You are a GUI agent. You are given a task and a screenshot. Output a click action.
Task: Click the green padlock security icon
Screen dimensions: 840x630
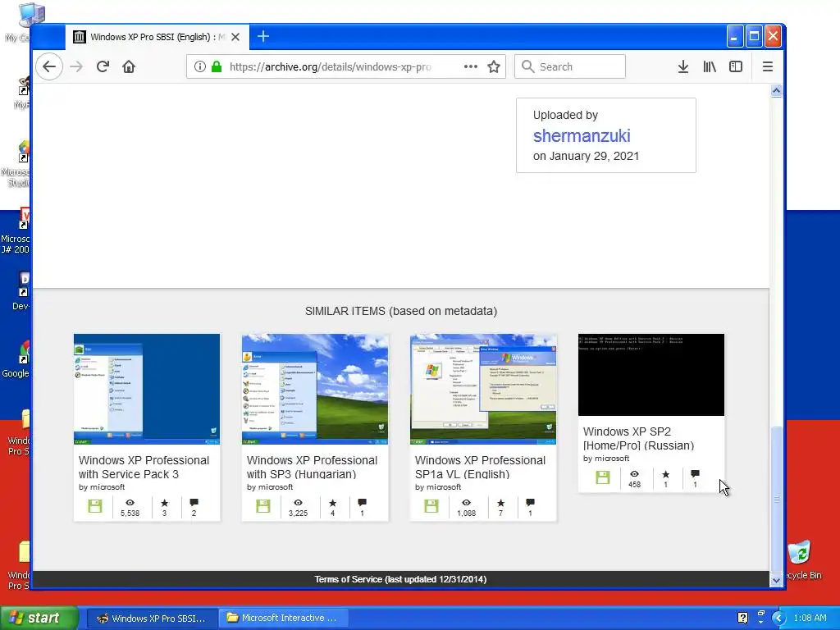[217, 67]
